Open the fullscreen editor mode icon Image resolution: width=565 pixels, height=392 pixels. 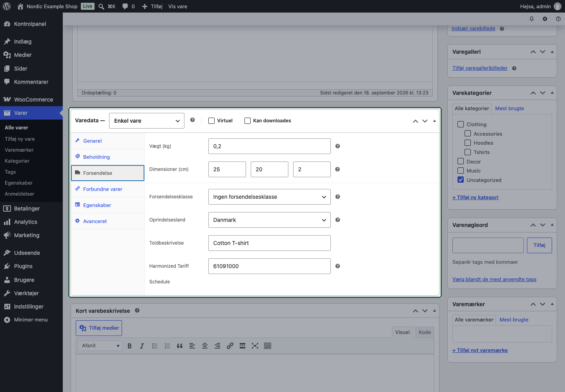[255, 346]
